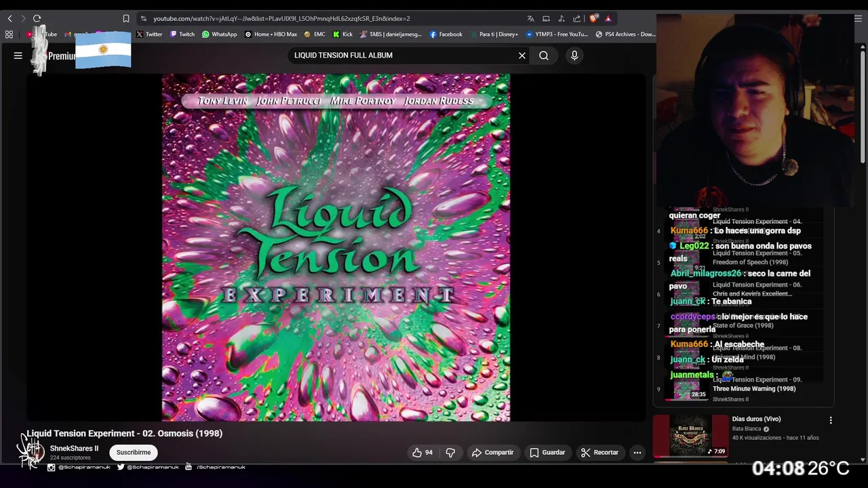Open the translate page icon
868x488 pixels.
(x=530, y=18)
